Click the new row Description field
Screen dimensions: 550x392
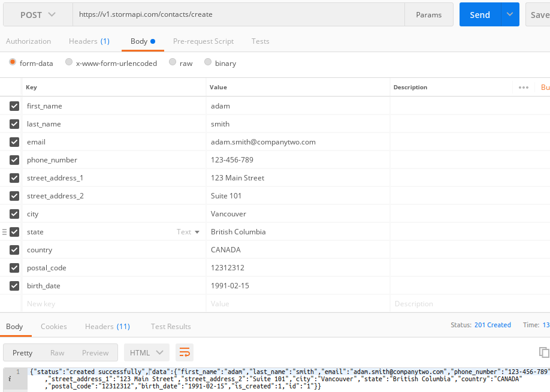tap(470, 303)
